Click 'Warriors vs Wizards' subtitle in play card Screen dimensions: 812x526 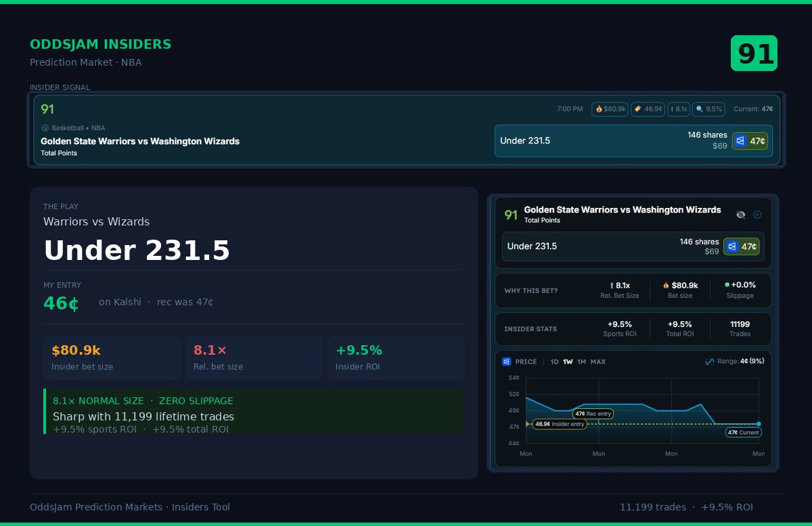click(97, 222)
